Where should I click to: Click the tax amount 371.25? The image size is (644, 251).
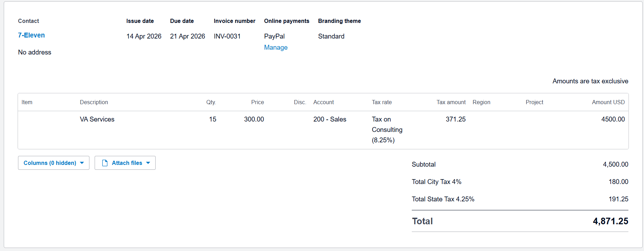(455, 119)
